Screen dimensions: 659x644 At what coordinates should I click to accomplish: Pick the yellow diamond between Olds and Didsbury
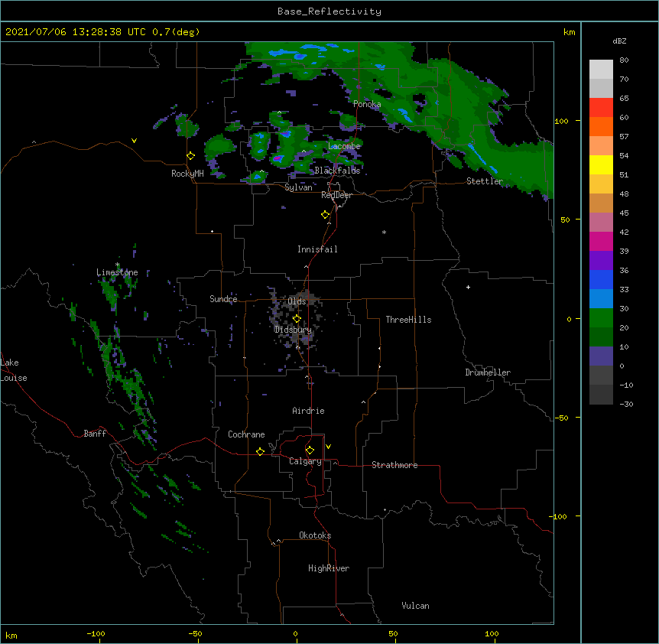(x=297, y=319)
